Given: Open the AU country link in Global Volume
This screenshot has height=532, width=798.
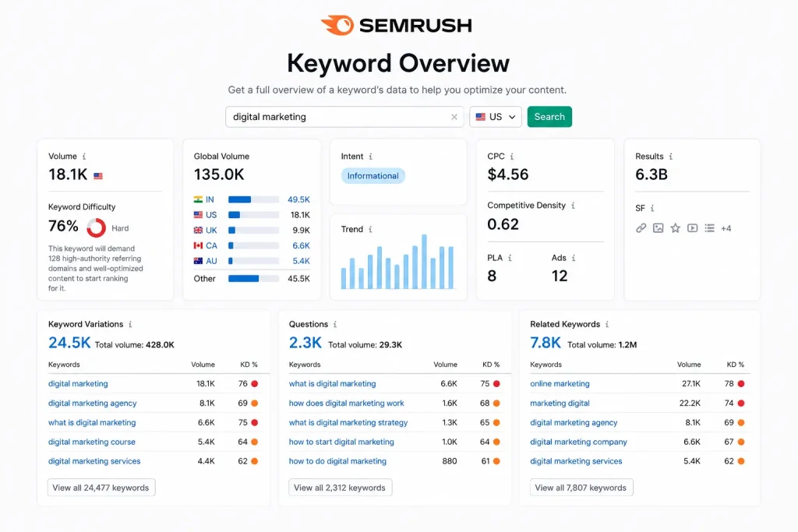Looking at the screenshot, I should pyautogui.click(x=211, y=261).
